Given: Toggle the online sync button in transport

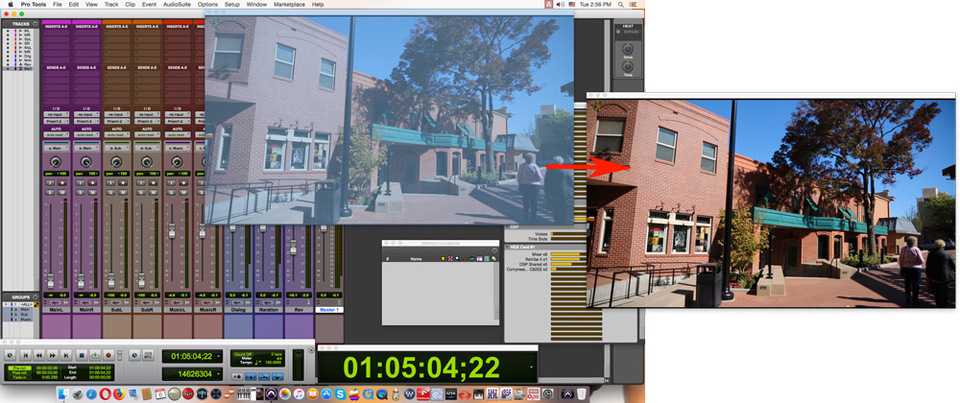Looking at the screenshot, I should pyautogui.click(x=9, y=355).
